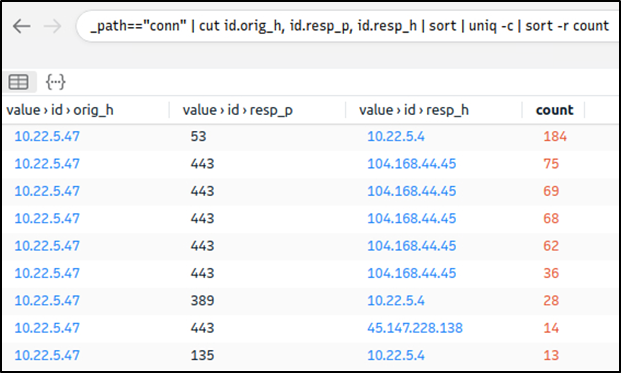621x373 pixels.
Task: Go forward with the right arrow
Action: pos(52,27)
